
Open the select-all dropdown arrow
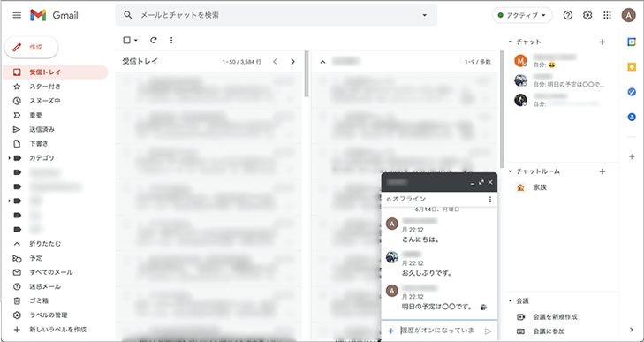click(136, 41)
